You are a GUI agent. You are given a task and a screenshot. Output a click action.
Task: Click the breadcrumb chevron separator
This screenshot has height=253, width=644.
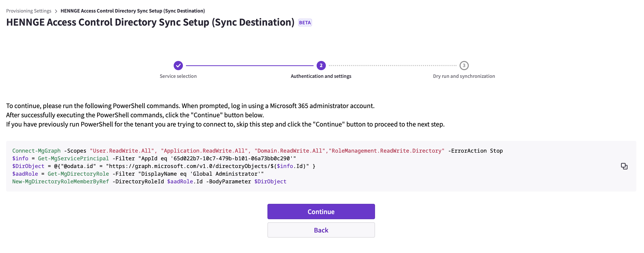tap(56, 11)
